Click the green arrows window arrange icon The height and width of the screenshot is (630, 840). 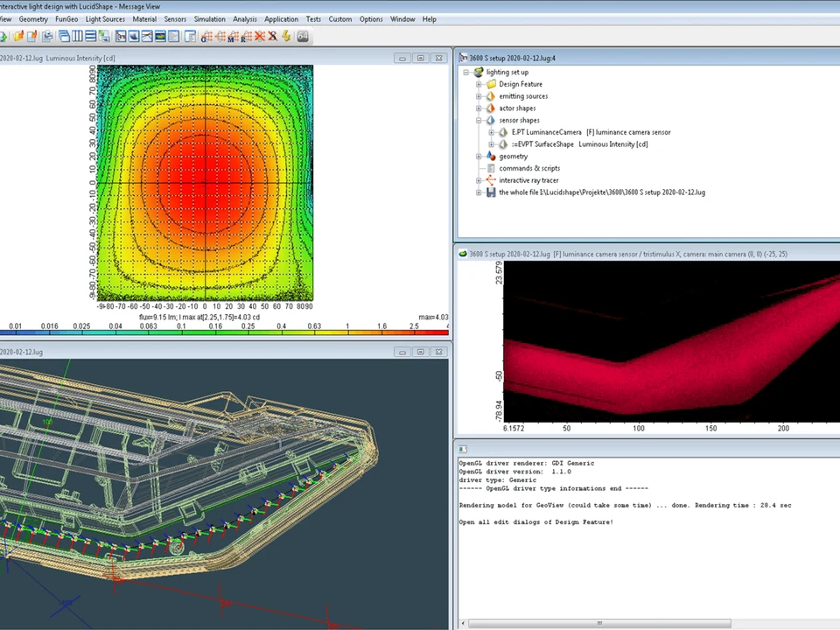(104, 36)
